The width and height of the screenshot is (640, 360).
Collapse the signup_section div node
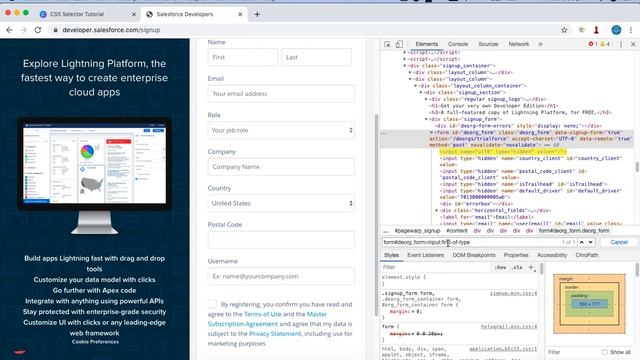421,92
